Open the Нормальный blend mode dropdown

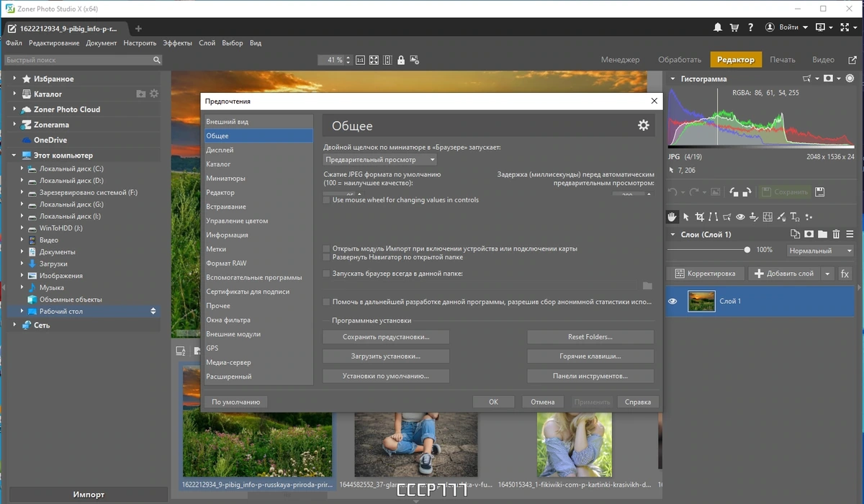[x=820, y=251]
